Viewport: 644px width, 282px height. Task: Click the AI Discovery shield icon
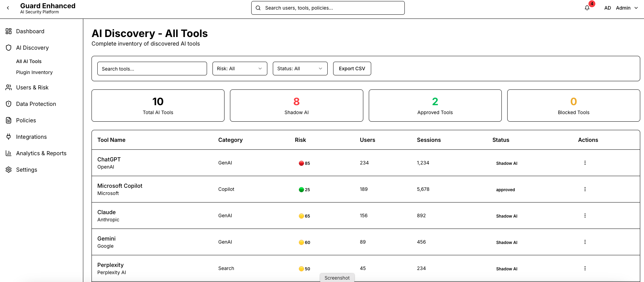[x=9, y=48]
